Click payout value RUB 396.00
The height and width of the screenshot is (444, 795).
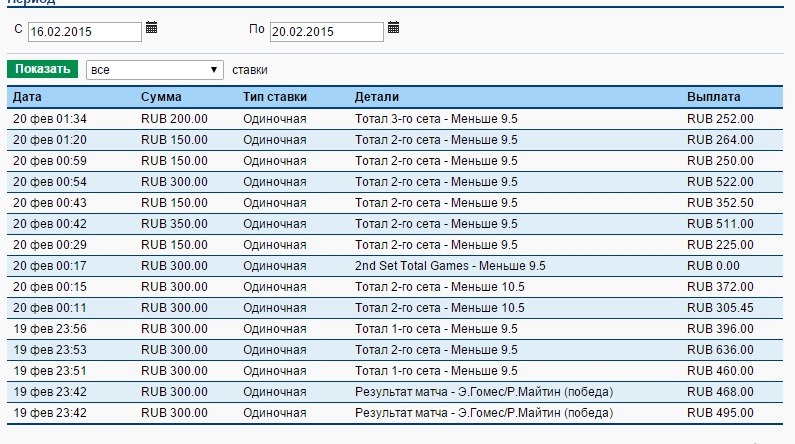coord(720,329)
